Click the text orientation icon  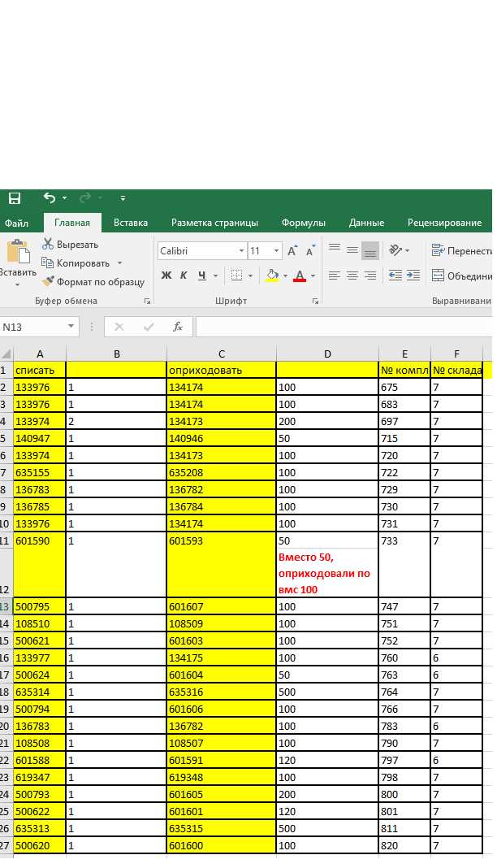tap(395, 250)
